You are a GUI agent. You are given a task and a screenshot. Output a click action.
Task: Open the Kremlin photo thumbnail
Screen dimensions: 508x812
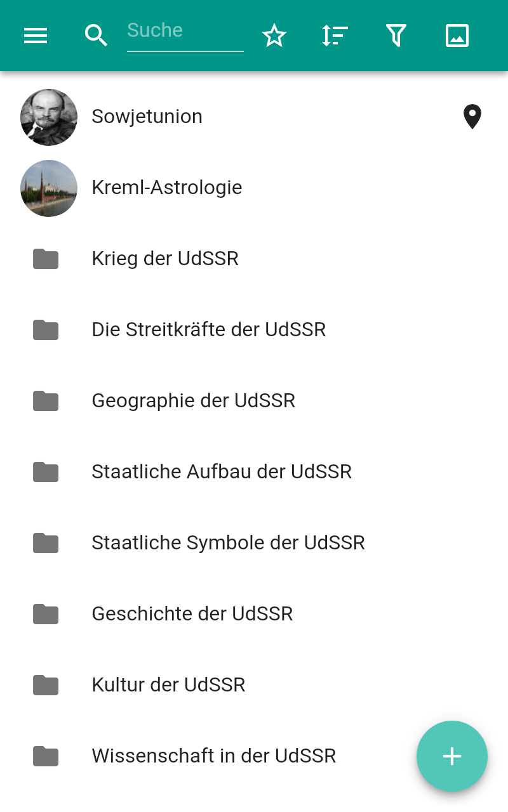click(49, 188)
